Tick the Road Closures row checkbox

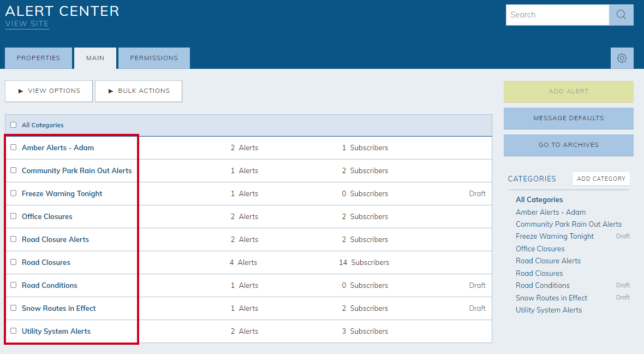pos(14,262)
